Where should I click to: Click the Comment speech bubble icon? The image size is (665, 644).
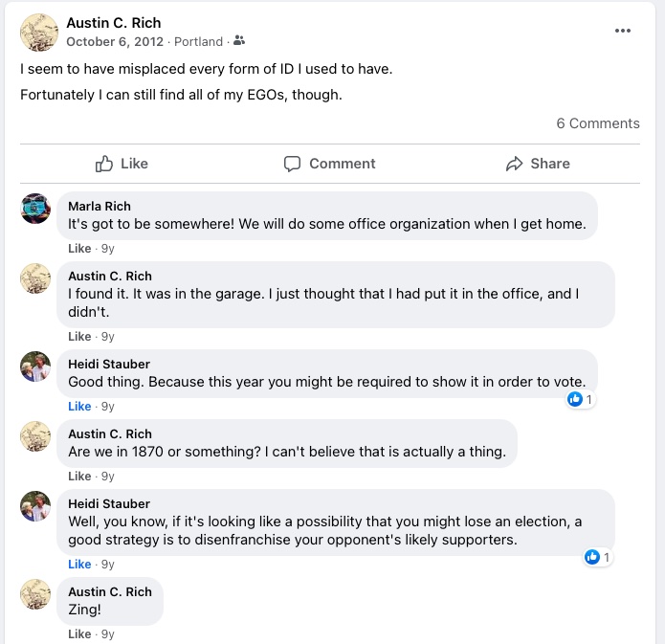coord(293,164)
